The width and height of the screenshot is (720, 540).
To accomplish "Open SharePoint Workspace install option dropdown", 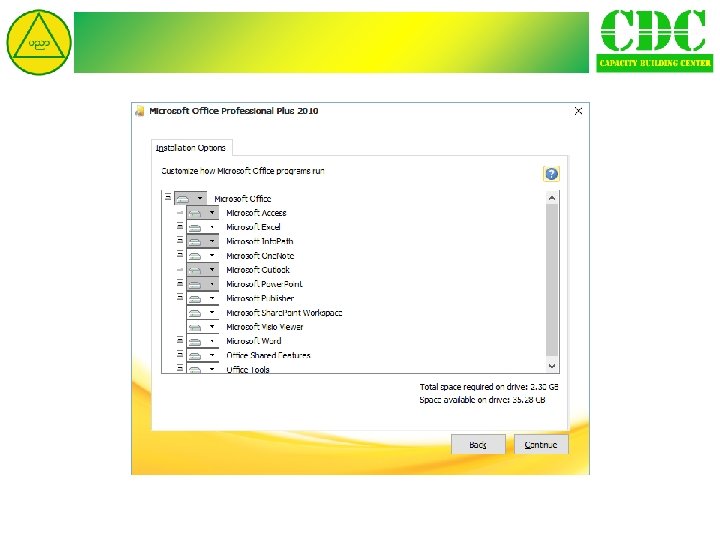I will 202,313.
